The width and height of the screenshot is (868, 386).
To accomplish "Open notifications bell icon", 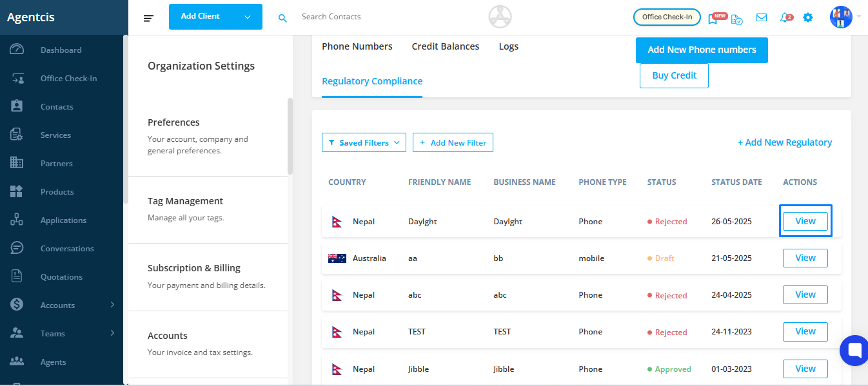I will pyautogui.click(x=785, y=17).
